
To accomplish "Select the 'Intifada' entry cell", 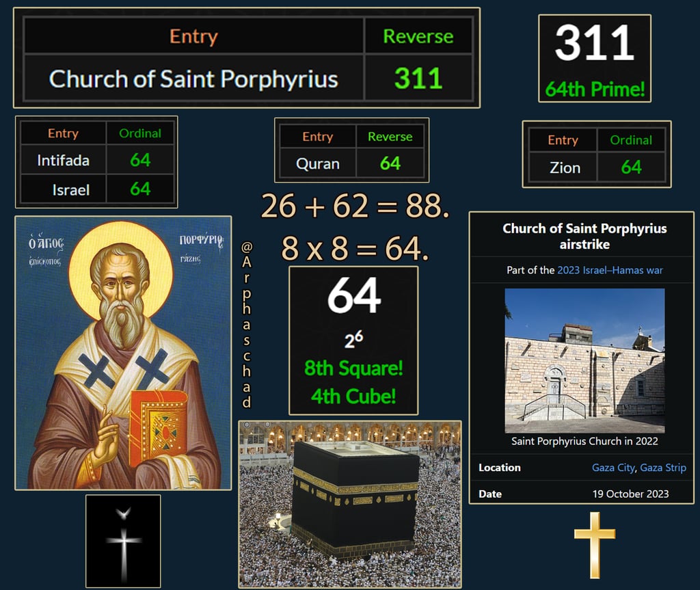I will click(64, 160).
